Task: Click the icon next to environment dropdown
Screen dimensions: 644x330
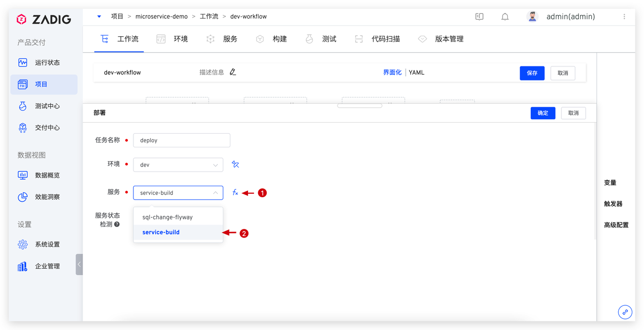Action: coord(235,164)
